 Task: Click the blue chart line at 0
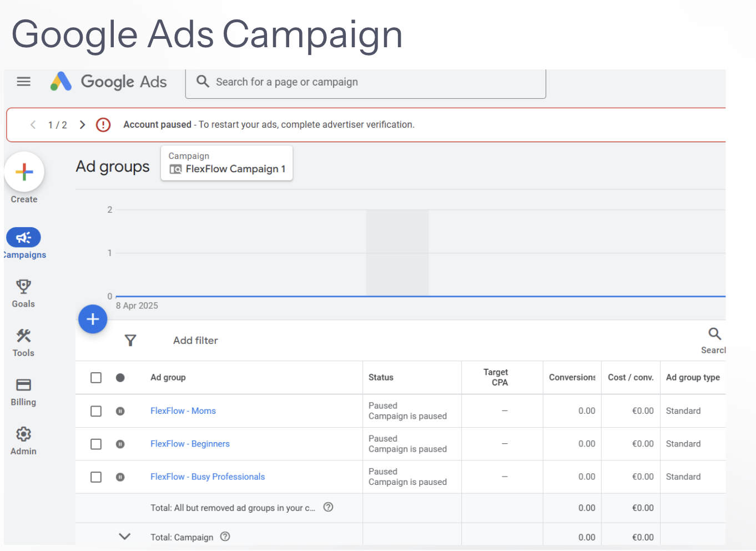click(x=420, y=296)
